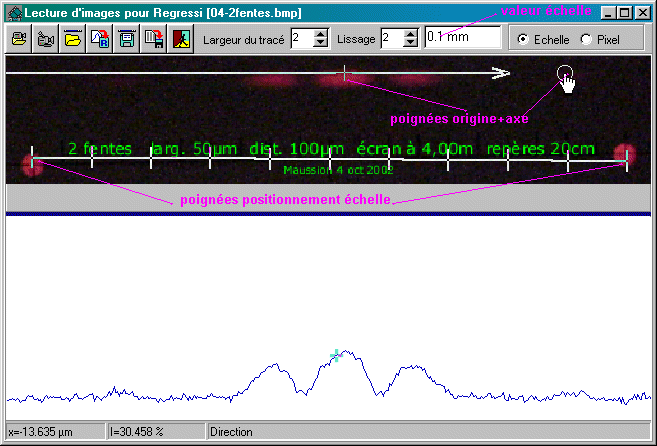Increase the Largeur du tracé value
Viewport: 657px width, 446px height.
pos(319,34)
